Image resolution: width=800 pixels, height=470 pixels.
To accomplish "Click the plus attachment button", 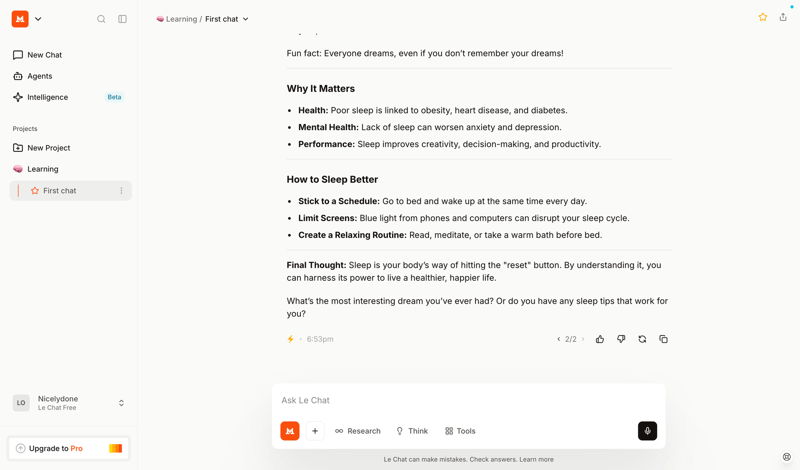I will tap(315, 431).
